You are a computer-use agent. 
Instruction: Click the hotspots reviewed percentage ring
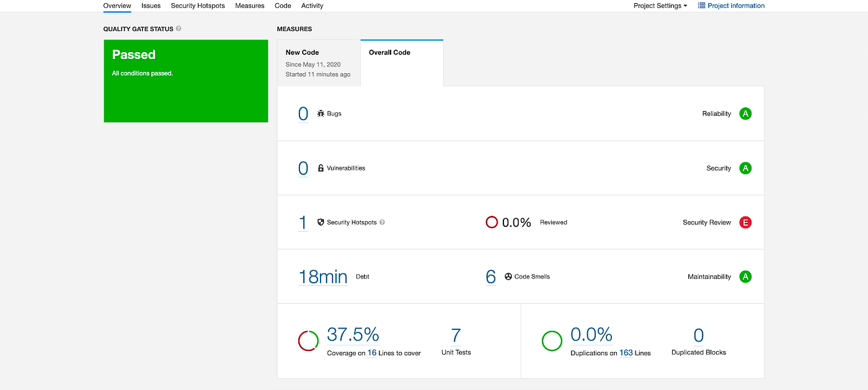point(492,222)
